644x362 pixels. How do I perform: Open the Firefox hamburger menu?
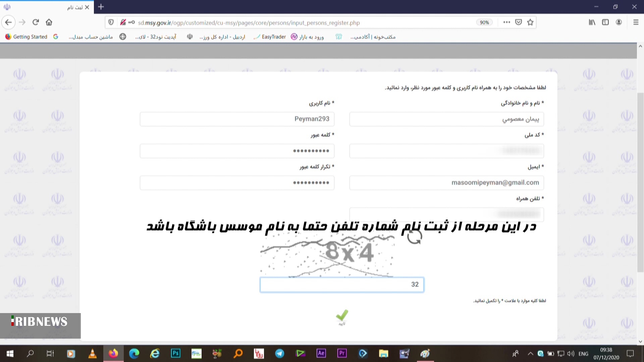(635, 22)
